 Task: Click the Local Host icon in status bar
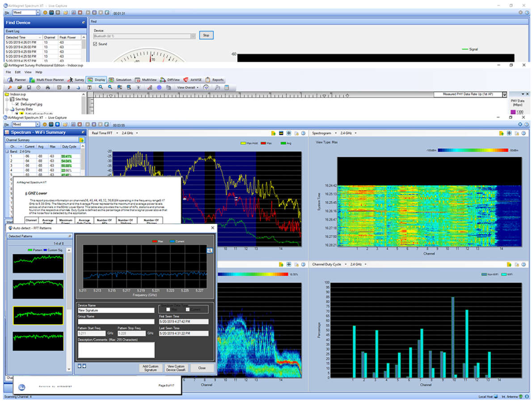pyautogui.click(x=496, y=397)
